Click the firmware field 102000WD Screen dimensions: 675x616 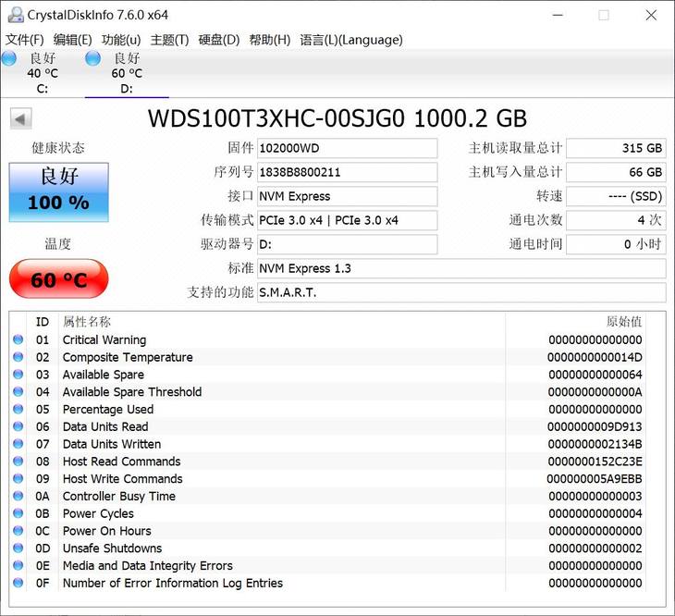(347, 149)
